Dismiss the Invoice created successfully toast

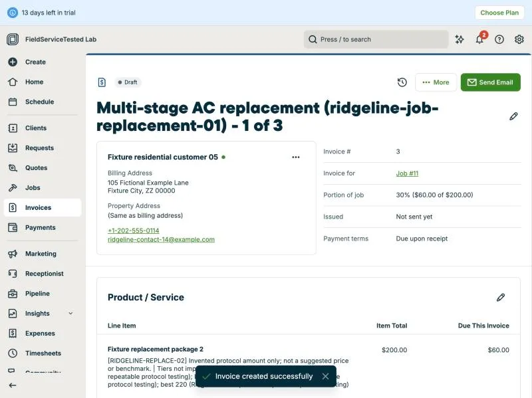pos(325,376)
